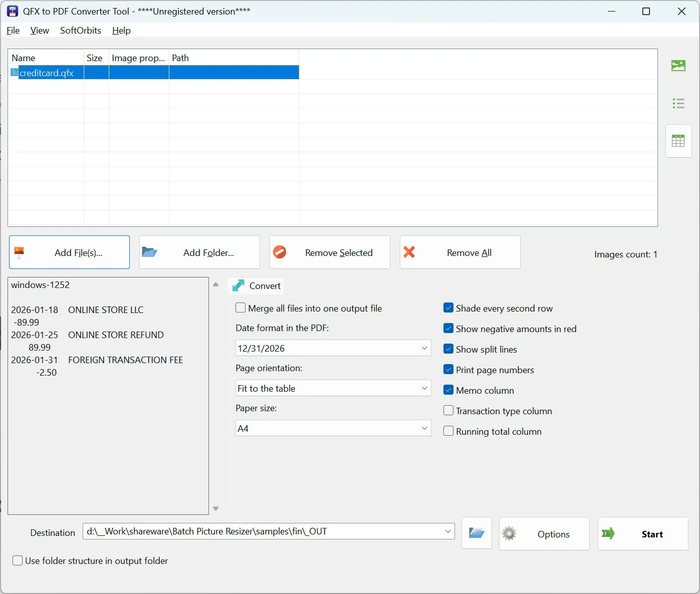700x594 pixels.
Task: Open the Help menu
Action: coord(121,31)
